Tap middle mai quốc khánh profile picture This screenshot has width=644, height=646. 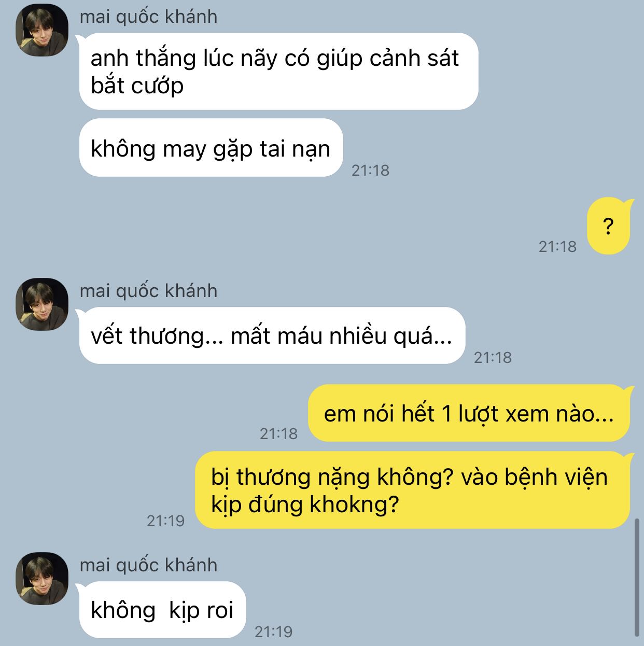(42, 304)
